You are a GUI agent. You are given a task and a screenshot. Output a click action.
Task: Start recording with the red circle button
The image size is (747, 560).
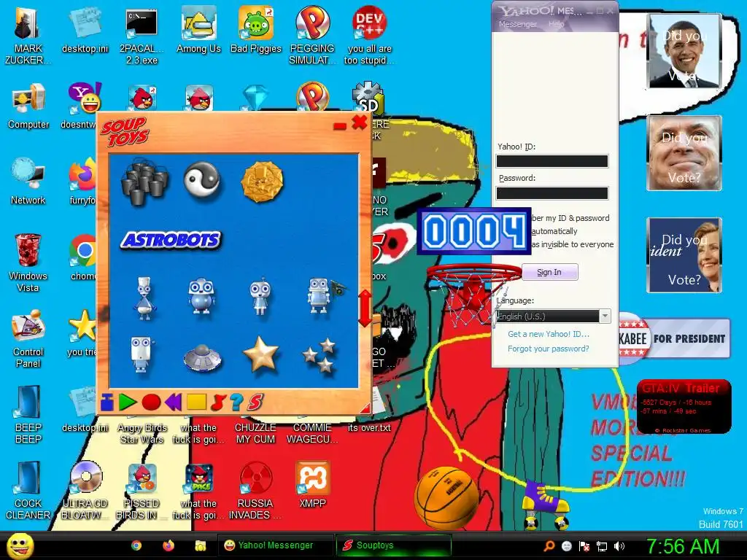click(151, 402)
